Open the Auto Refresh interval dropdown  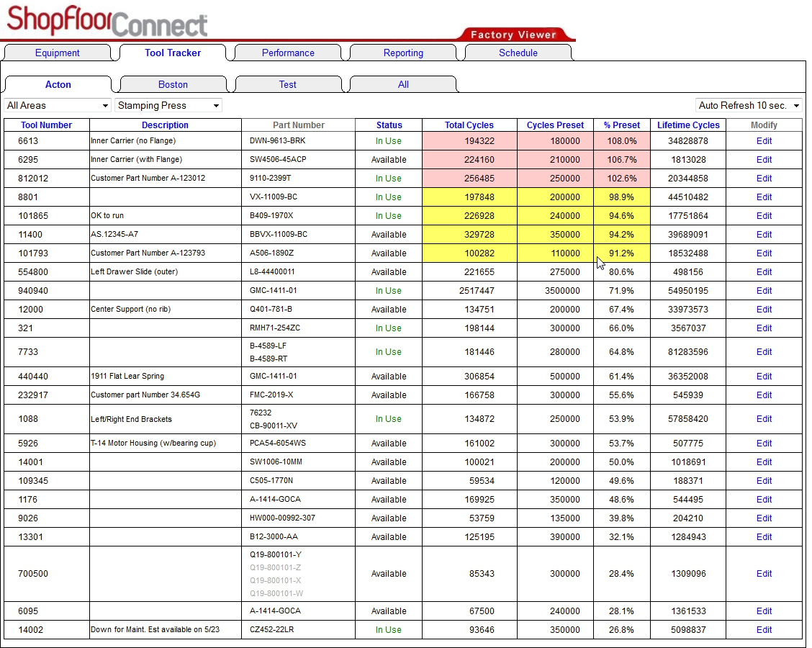pos(749,105)
